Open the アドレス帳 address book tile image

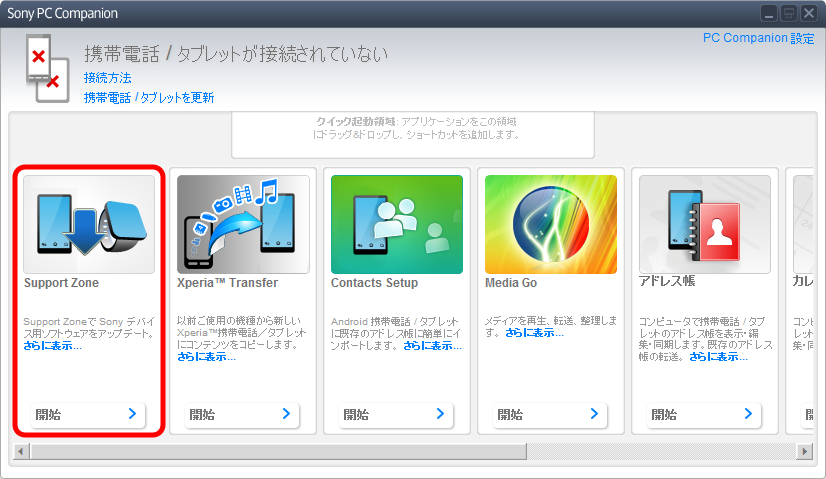[x=704, y=224]
